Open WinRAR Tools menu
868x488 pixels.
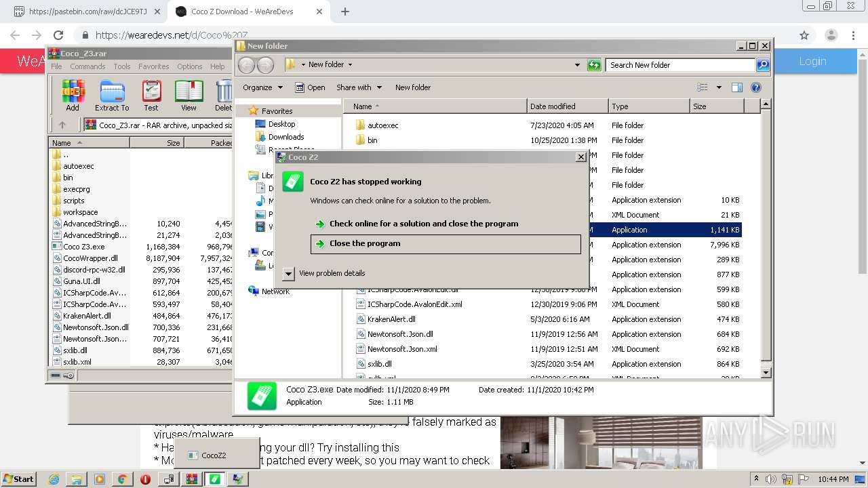[x=122, y=66]
